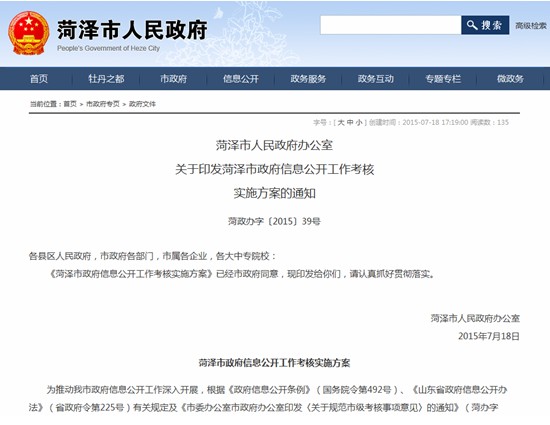Open the 政务互动 navigation item
The image size is (550, 425).
[375, 79]
